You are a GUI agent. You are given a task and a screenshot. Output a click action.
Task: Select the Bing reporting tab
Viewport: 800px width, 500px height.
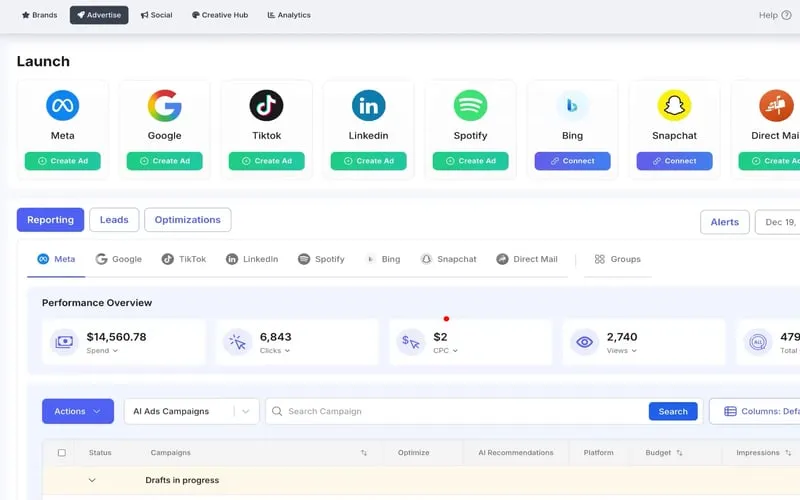click(x=383, y=259)
